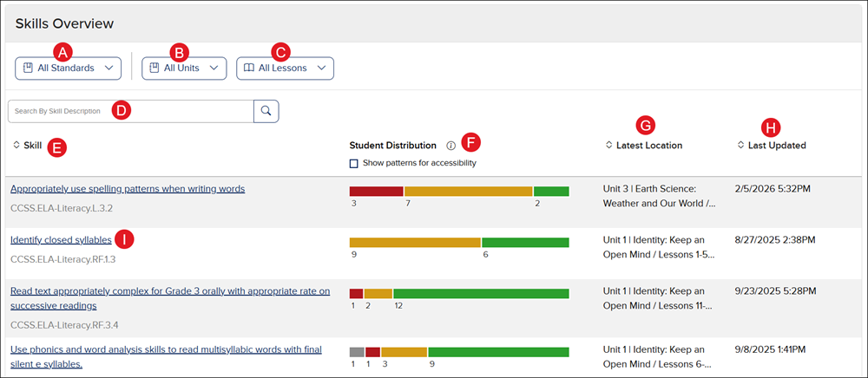Image resolution: width=868 pixels, height=378 pixels.
Task: Focus the Search By Skill Description field
Action: click(x=130, y=111)
